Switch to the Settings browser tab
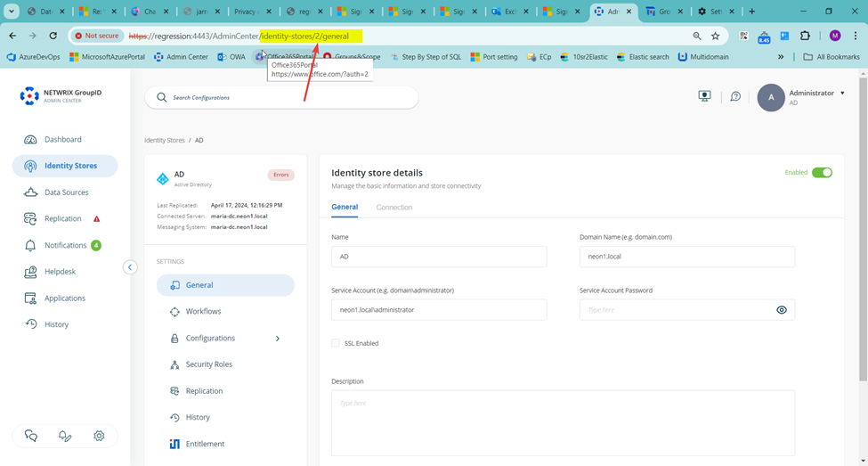Viewport: 868px width, 466px height. point(717,11)
